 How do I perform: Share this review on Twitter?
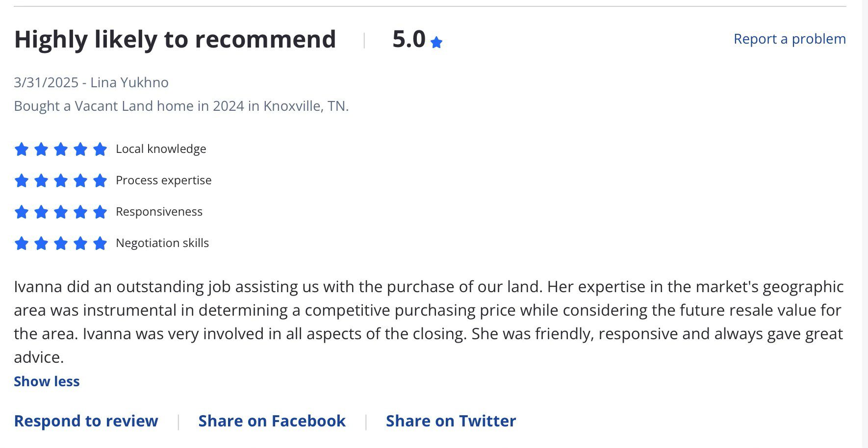pyautogui.click(x=451, y=421)
